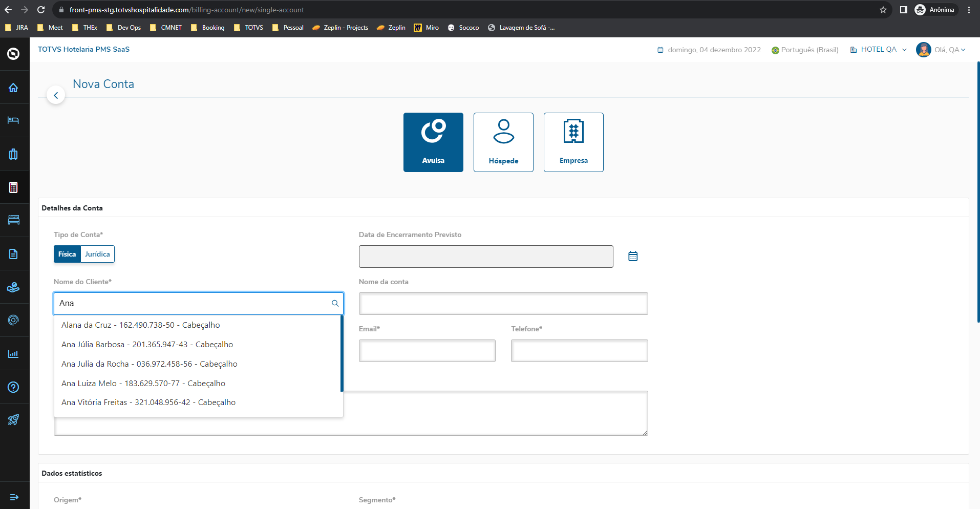The image size is (980, 509).
Task: Click the Nome da conta input field
Action: tap(503, 304)
